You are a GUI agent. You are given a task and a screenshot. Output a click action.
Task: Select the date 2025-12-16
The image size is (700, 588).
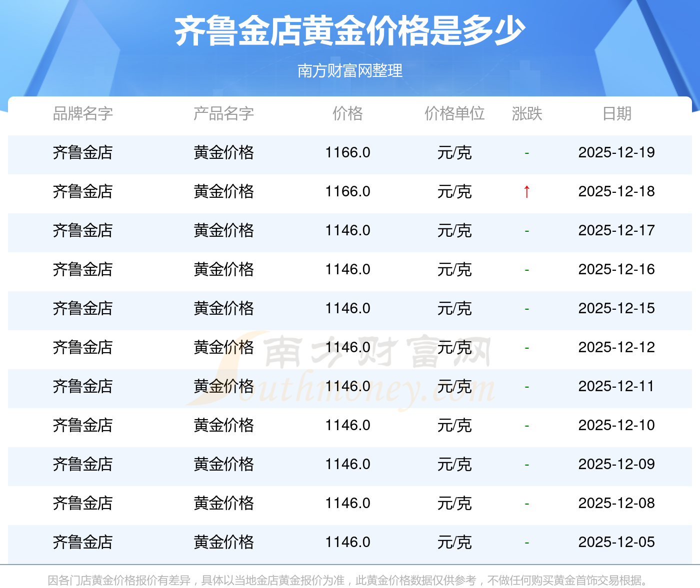[x=616, y=269]
